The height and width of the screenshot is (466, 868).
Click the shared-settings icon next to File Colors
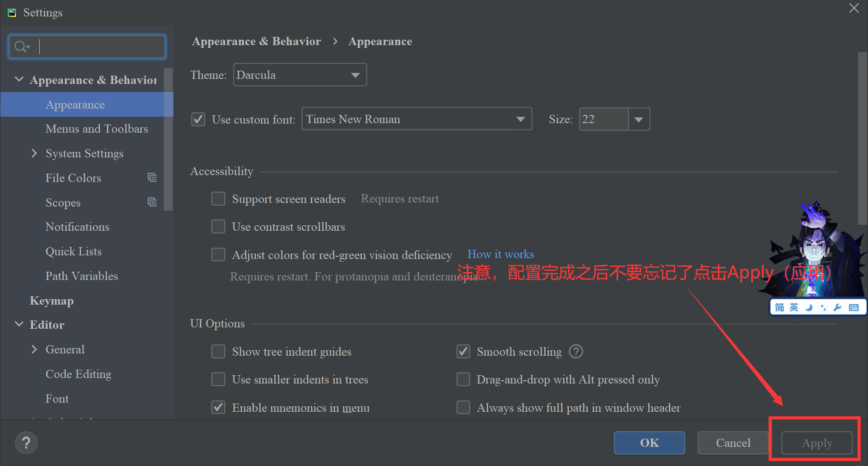click(152, 177)
